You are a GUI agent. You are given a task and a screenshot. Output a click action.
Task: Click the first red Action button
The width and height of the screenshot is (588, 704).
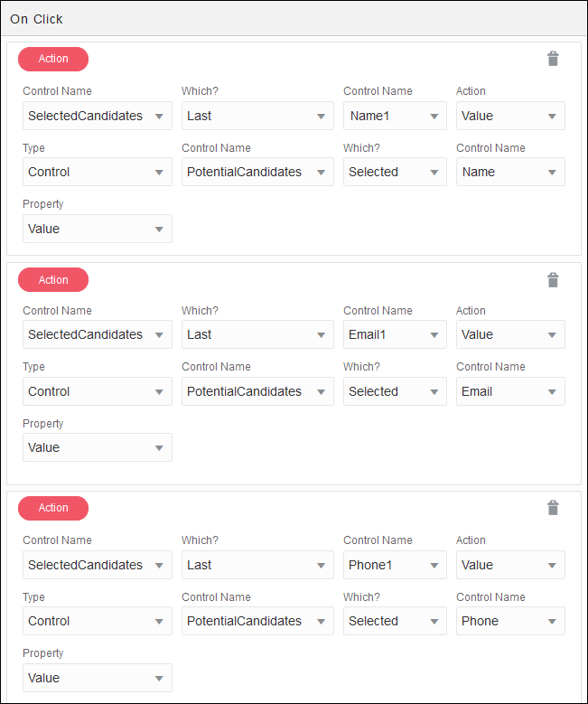coord(53,59)
